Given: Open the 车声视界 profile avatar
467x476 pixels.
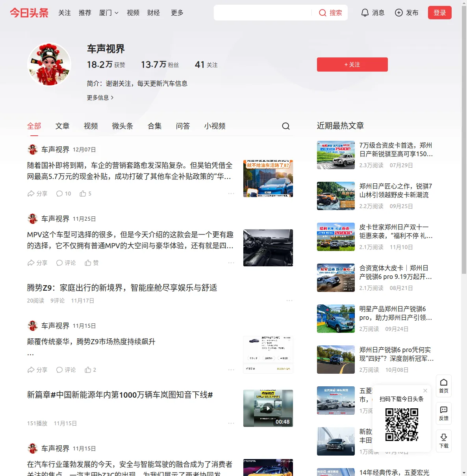Looking at the screenshot, I should tap(49, 65).
